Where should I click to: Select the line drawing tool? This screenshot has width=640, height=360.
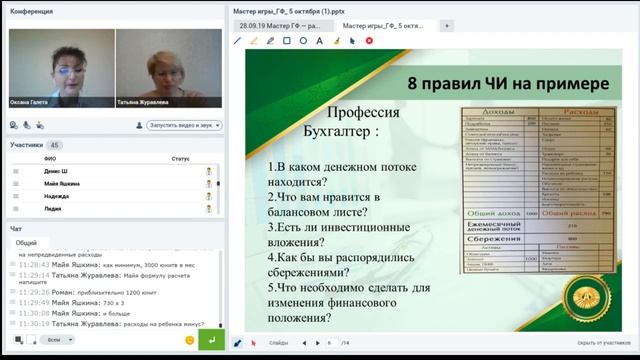(237, 41)
